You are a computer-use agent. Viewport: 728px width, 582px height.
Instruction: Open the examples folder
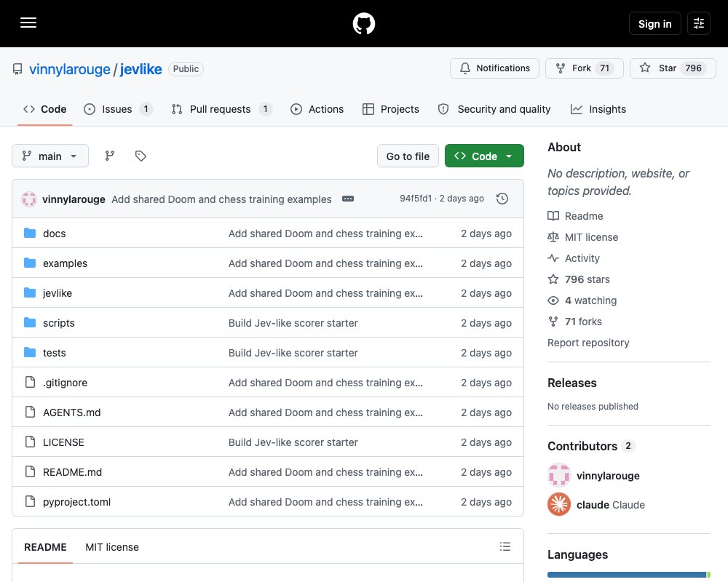65,263
